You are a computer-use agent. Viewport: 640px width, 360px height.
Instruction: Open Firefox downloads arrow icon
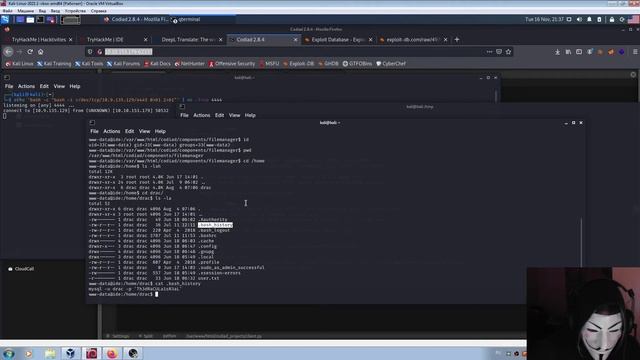pyautogui.click(x=557, y=52)
